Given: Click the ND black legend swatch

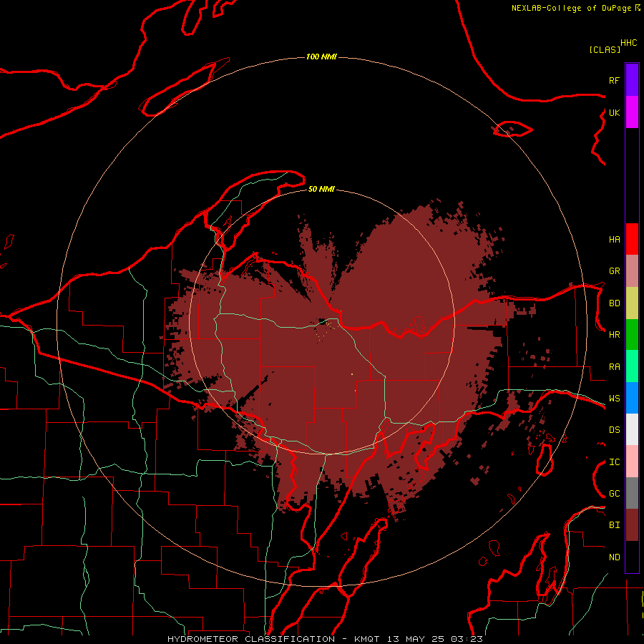Looking at the screenshot, I should (632, 557).
